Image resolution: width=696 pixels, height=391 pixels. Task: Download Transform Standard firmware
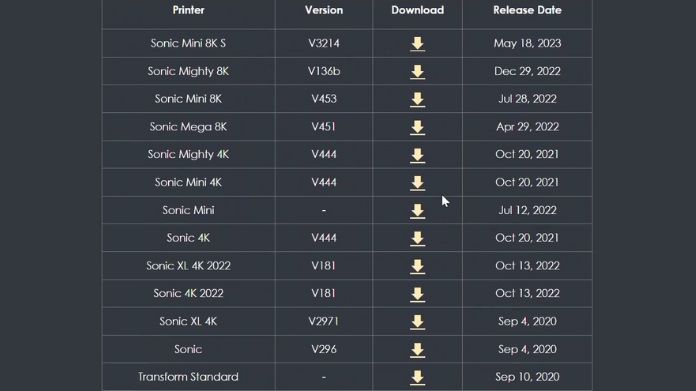(417, 378)
